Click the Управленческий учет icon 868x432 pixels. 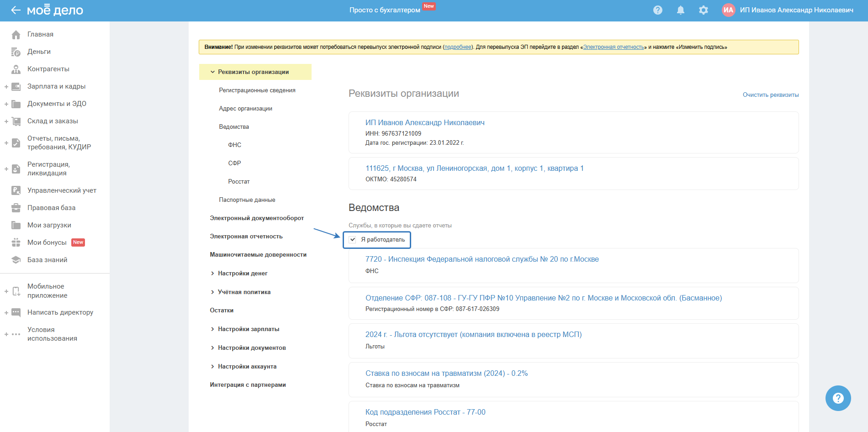(x=16, y=190)
